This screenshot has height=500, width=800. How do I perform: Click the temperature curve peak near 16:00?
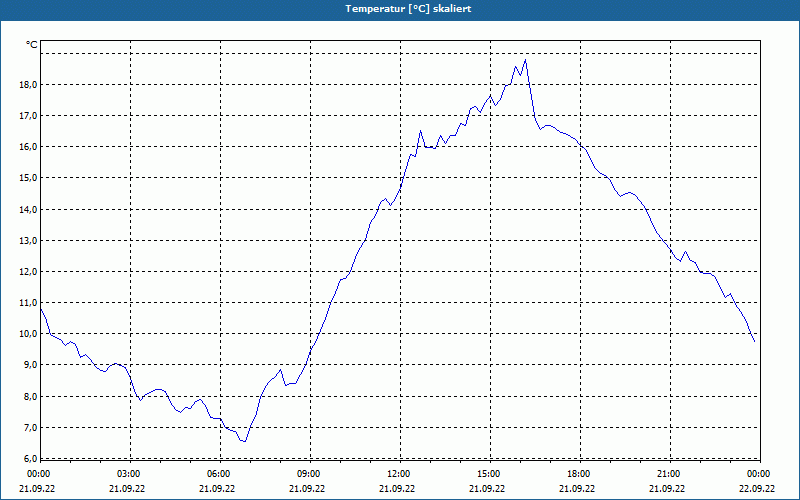[525, 60]
